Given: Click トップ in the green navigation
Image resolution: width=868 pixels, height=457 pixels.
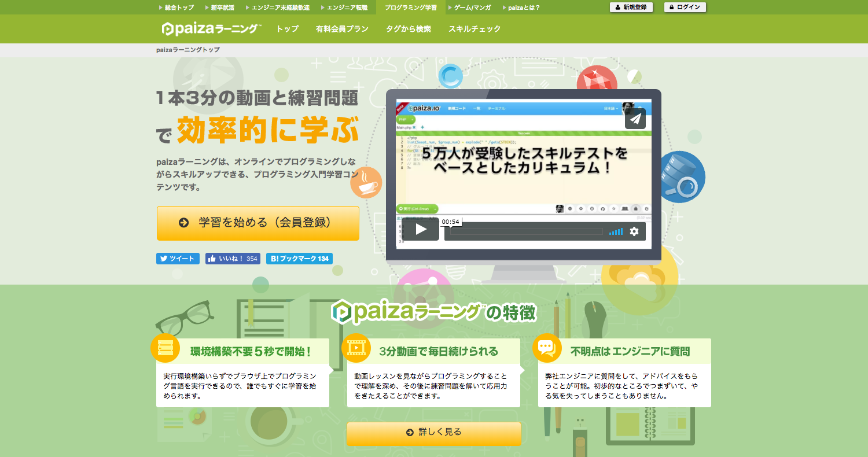Looking at the screenshot, I should [x=288, y=28].
